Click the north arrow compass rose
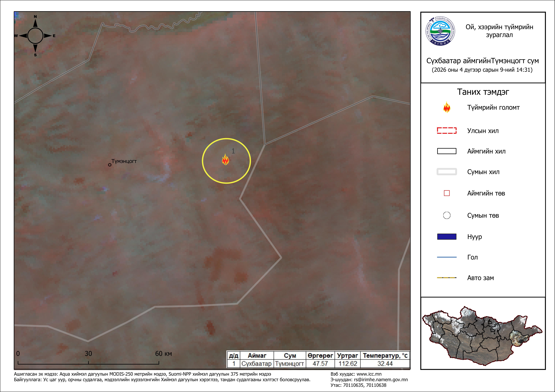This screenshot has height=392, width=555. (x=35, y=36)
